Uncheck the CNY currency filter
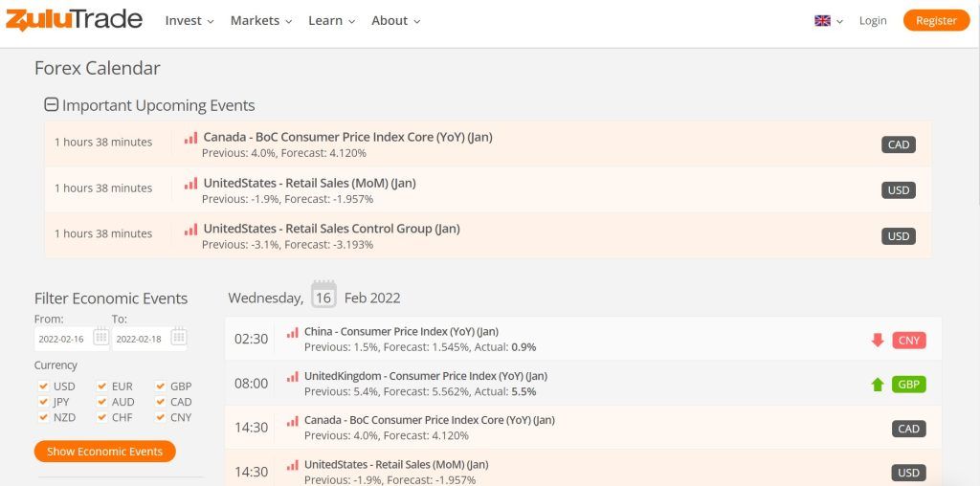 tap(161, 417)
